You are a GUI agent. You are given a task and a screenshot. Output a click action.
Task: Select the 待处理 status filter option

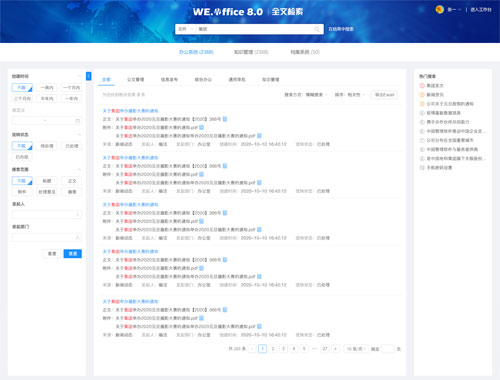point(47,146)
